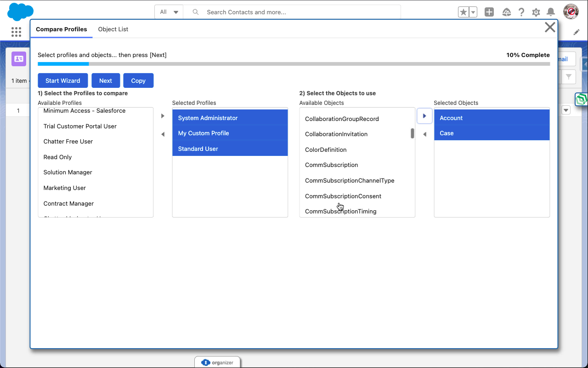Select Minimum Access - Salesforce profile
Screen dimensions: 588x368
point(96,111)
